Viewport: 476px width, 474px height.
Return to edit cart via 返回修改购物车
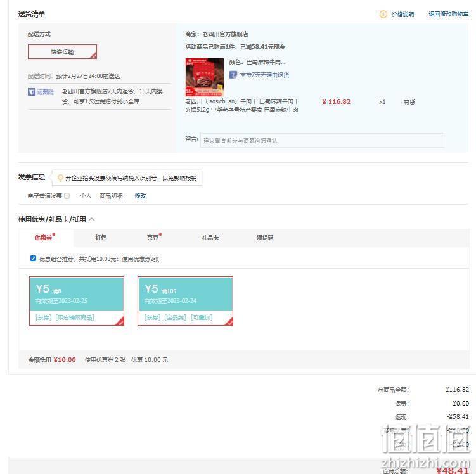click(448, 14)
